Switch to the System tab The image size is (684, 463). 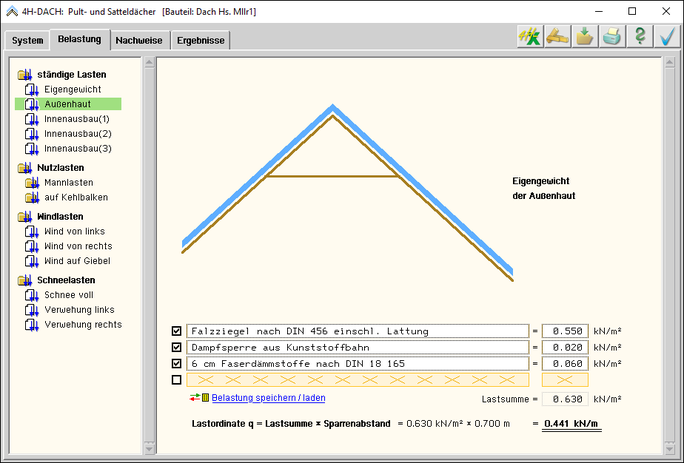(x=27, y=41)
